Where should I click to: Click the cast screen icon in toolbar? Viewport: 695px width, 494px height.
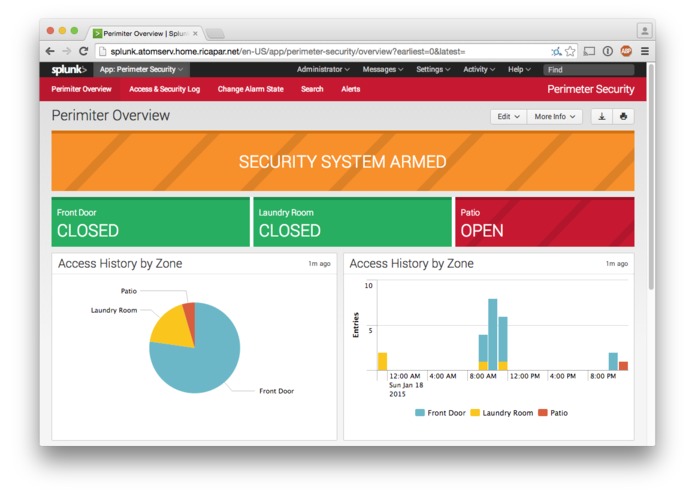(x=589, y=51)
